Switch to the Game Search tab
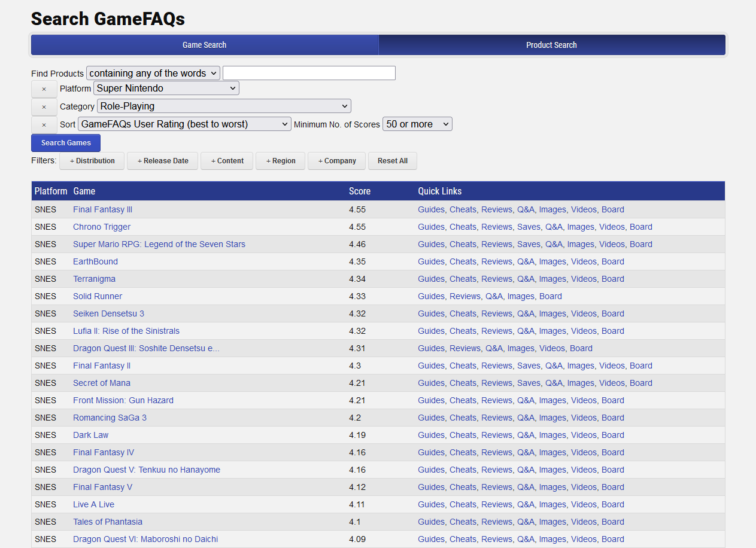This screenshot has height=548, width=756. pyautogui.click(x=205, y=45)
